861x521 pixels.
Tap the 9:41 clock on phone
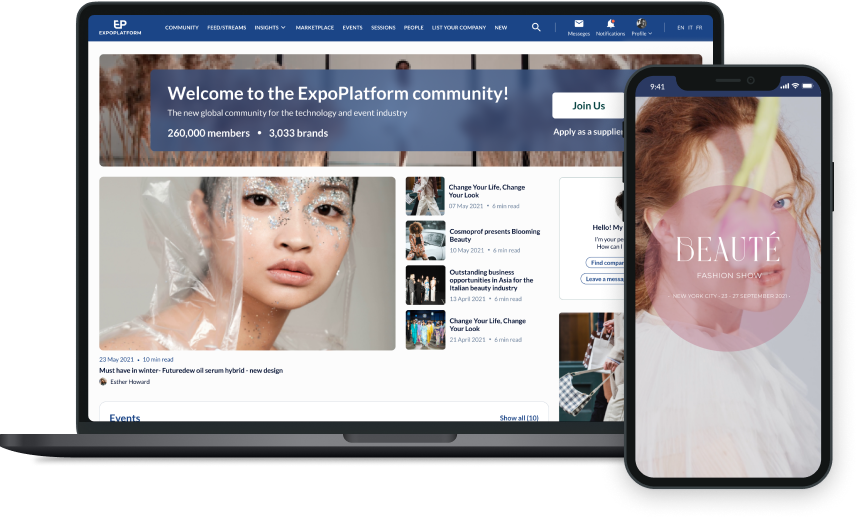tap(657, 87)
